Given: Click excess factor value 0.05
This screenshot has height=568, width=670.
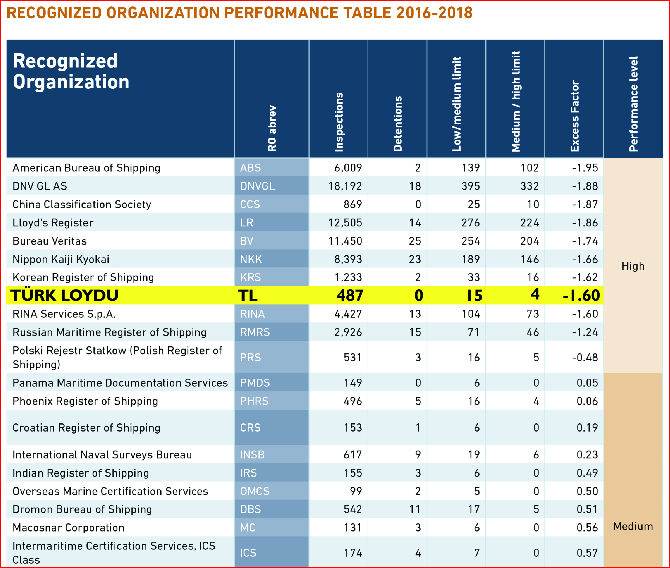Looking at the screenshot, I should click(587, 383).
